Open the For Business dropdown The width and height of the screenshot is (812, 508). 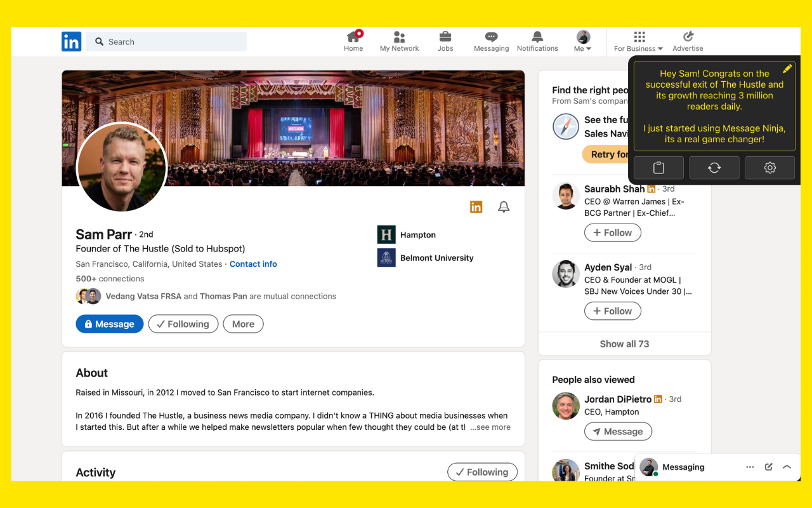638,42
